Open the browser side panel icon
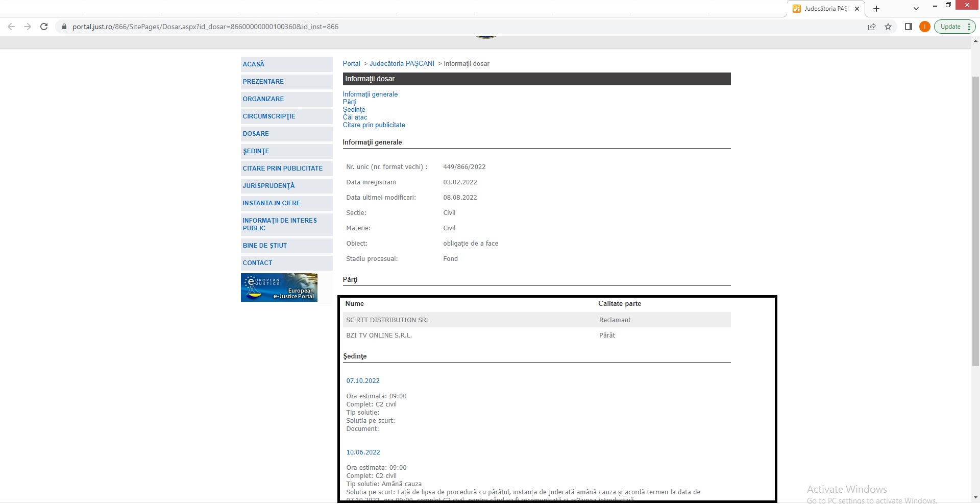The width and height of the screenshot is (980, 504). pos(909,27)
